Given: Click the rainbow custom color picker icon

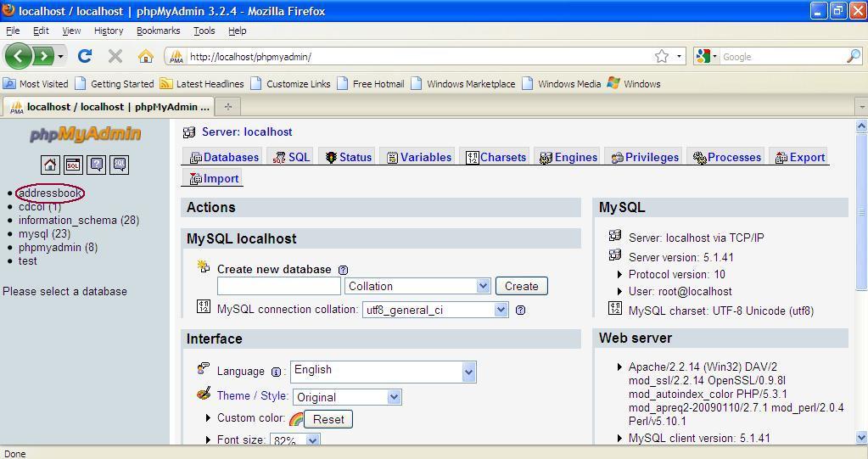Looking at the screenshot, I should tap(296, 419).
